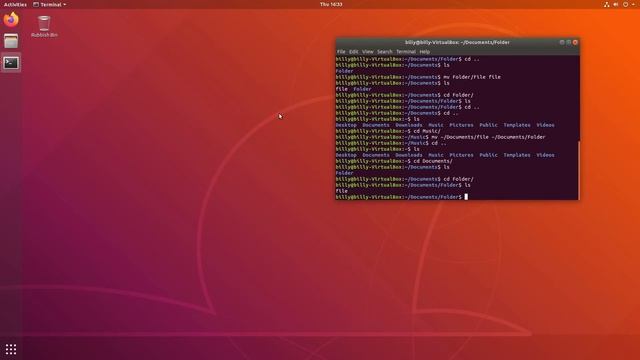Screen dimensions: 640x360
Task: Minimize the Terminal window
Action: click(x=562, y=42)
